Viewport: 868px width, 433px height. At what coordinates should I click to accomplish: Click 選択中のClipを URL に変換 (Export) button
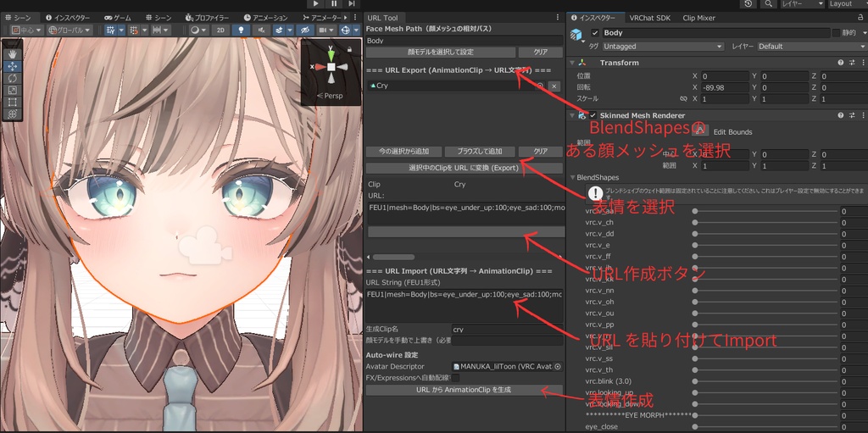pos(464,168)
